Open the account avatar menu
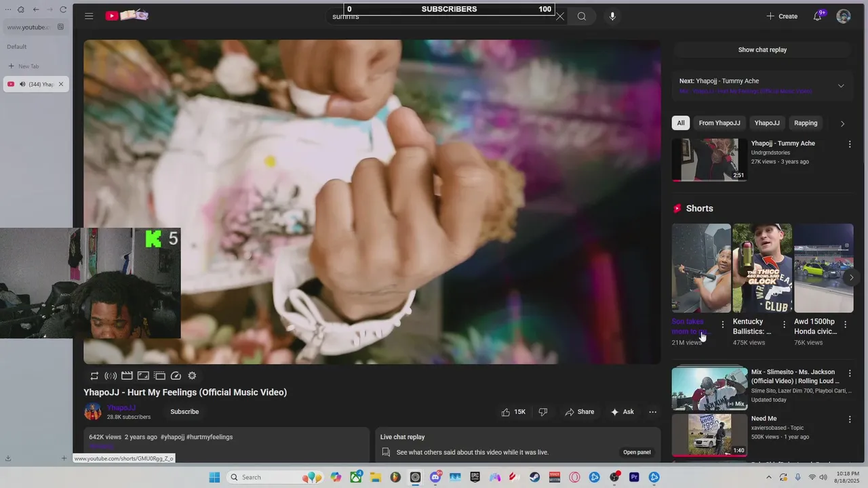Image resolution: width=868 pixels, height=488 pixels. (x=844, y=16)
